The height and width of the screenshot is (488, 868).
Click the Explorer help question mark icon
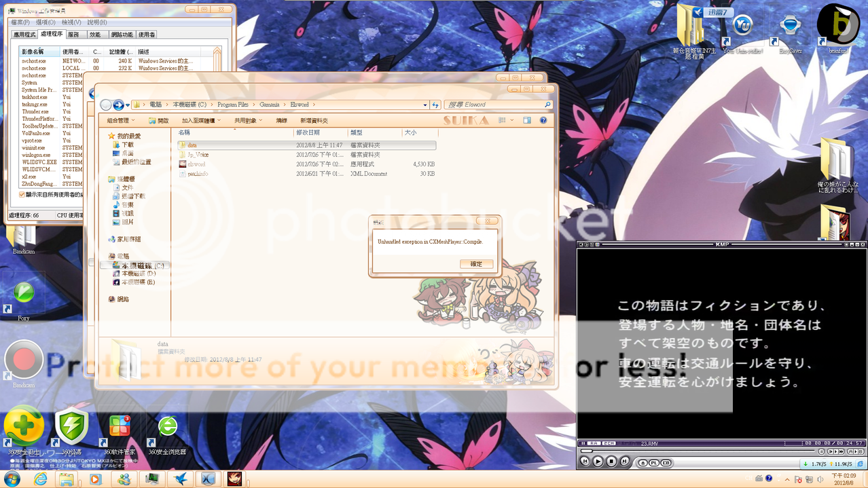tap(543, 120)
